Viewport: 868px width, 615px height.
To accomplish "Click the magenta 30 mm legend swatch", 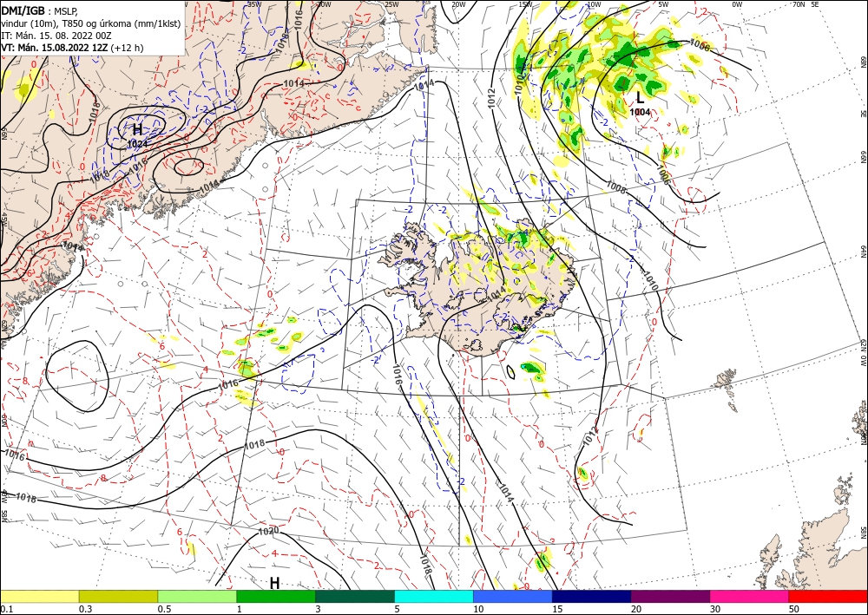I will [x=750, y=596].
